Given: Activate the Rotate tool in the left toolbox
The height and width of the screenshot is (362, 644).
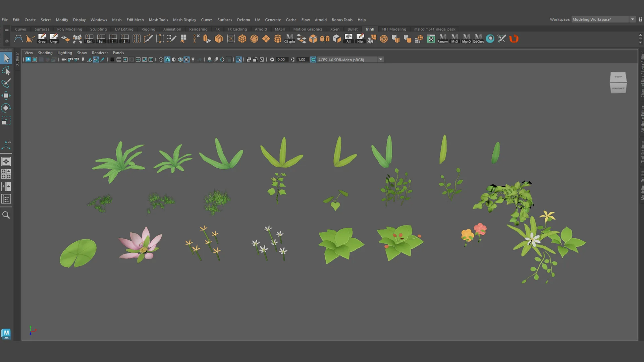Looking at the screenshot, I should click(x=6, y=108).
